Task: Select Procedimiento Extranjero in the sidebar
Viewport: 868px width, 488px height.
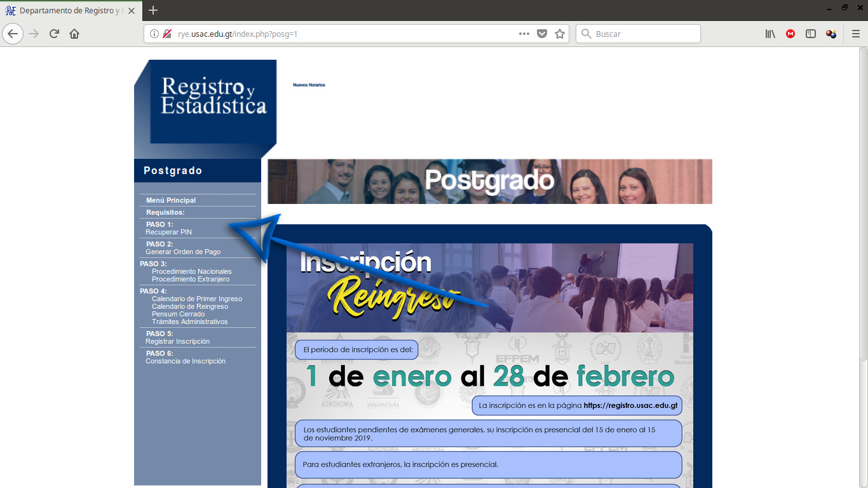Action: click(x=191, y=279)
